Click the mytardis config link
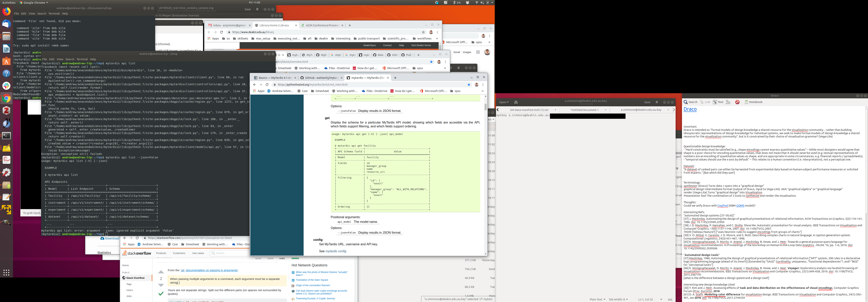 [x=336, y=251]
